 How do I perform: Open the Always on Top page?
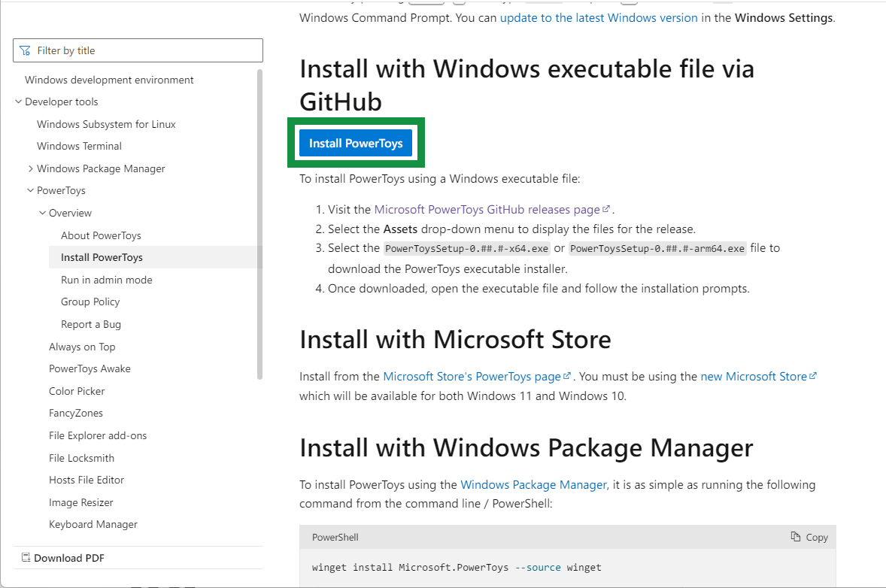(x=82, y=347)
